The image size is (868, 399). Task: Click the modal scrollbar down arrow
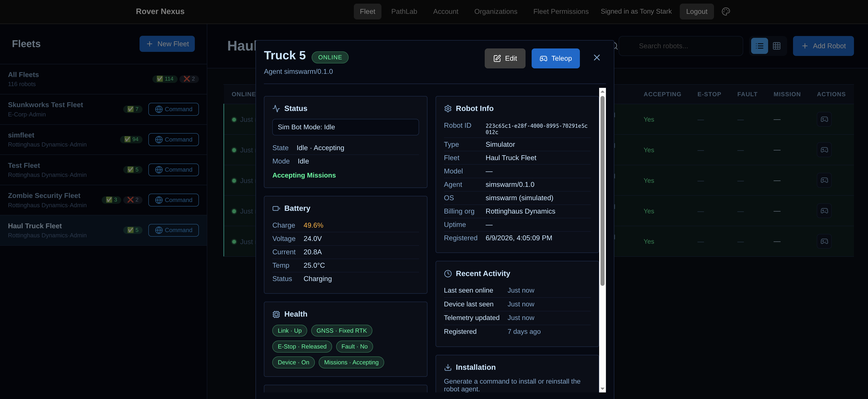pyautogui.click(x=603, y=389)
